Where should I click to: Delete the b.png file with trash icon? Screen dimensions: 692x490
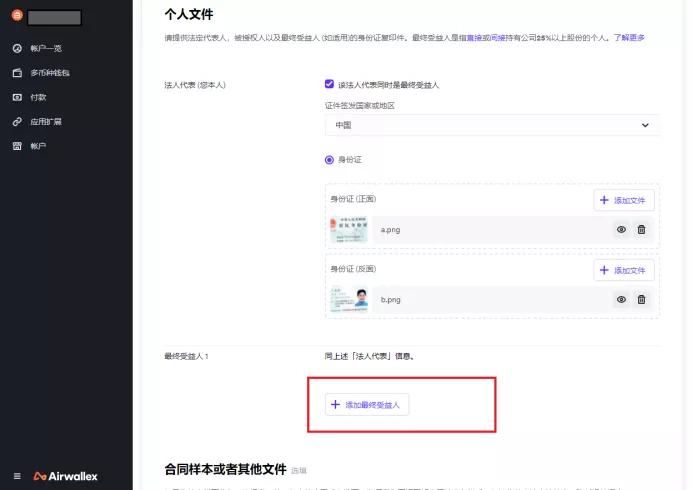click(641, 299)
